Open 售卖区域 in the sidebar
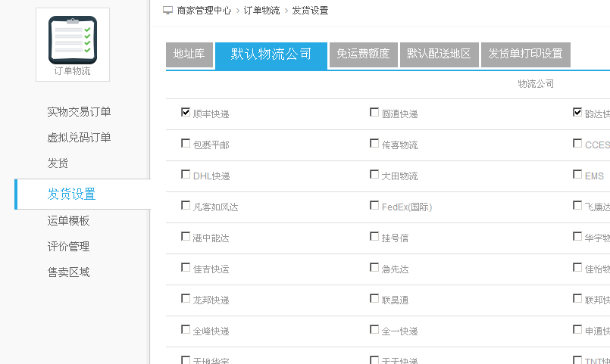610x364 pixels. click(68, 272)
